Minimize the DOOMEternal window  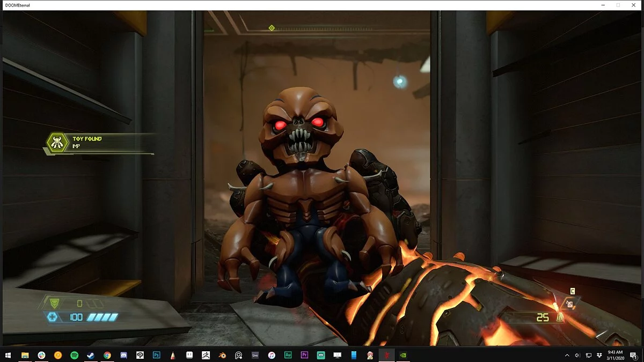click(x=602, y=5)
